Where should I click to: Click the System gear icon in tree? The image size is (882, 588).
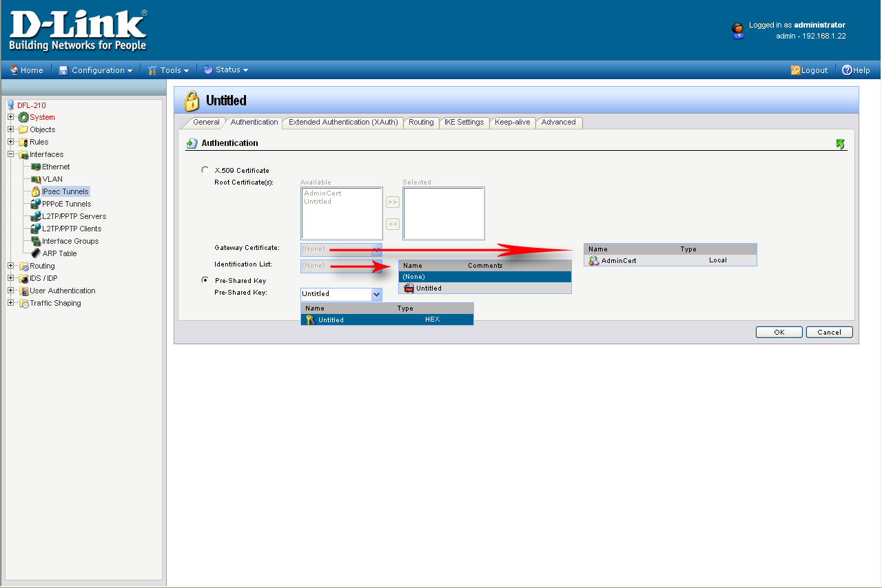pyautogui.click(x=23, y=117)
